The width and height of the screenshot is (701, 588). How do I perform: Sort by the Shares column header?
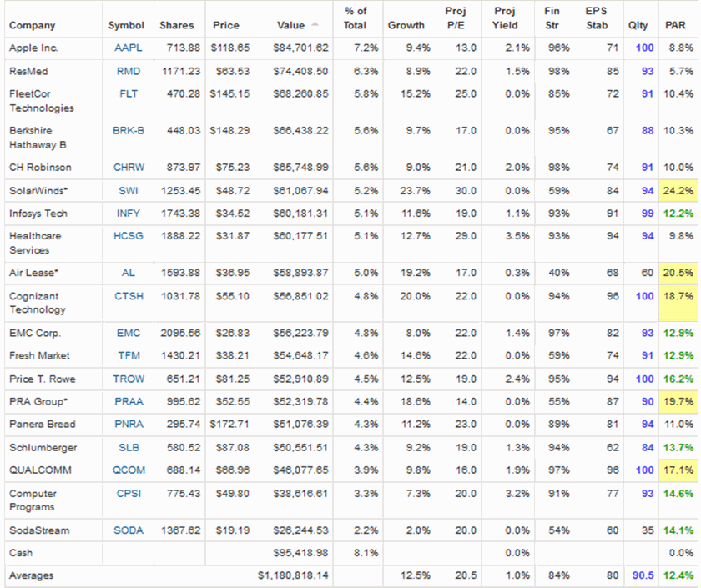click(177, 26)
